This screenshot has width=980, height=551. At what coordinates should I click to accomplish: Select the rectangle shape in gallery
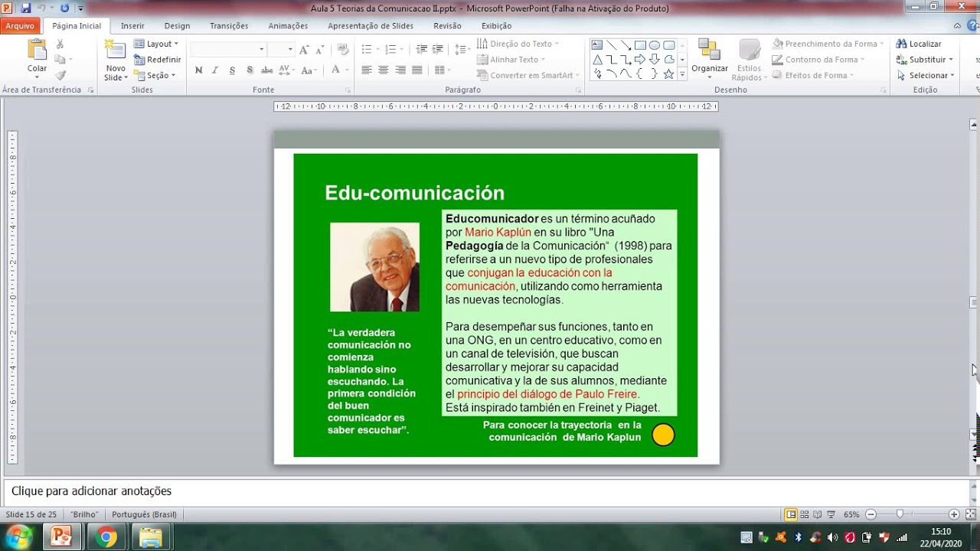tap(640, 45)
